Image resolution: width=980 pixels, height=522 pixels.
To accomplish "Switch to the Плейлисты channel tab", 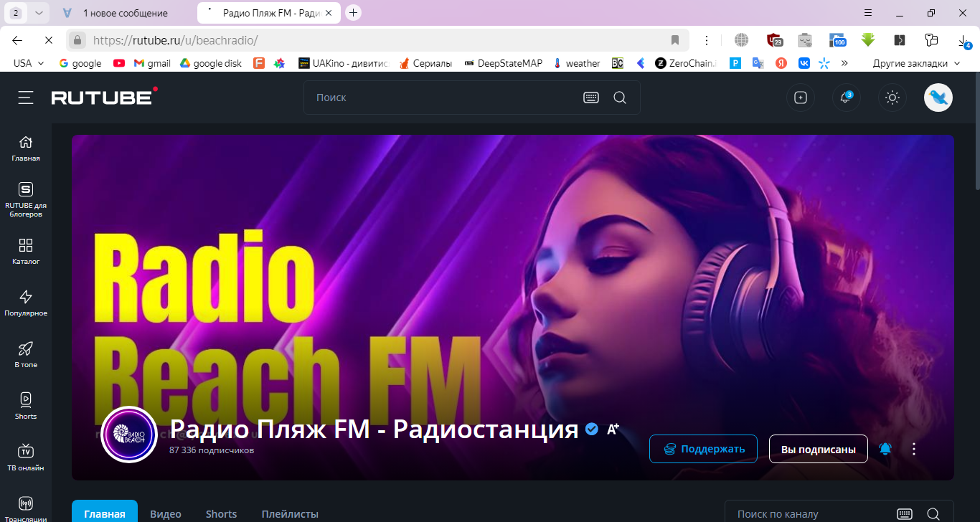I will coord(290,513).
